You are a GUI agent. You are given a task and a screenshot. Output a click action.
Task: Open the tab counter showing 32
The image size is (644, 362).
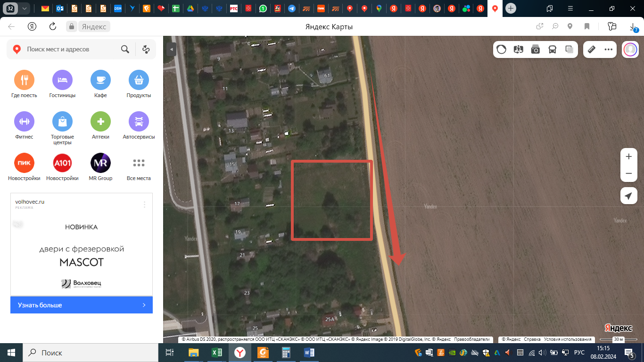click(10, 8)
